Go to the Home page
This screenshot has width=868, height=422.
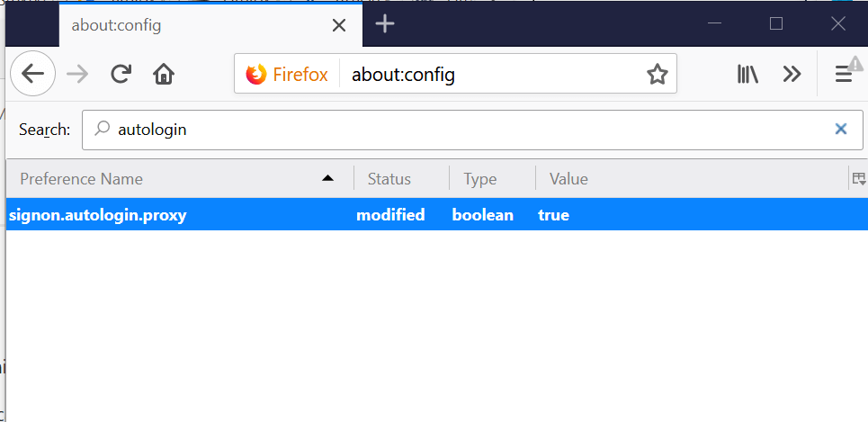coord(164,74)
